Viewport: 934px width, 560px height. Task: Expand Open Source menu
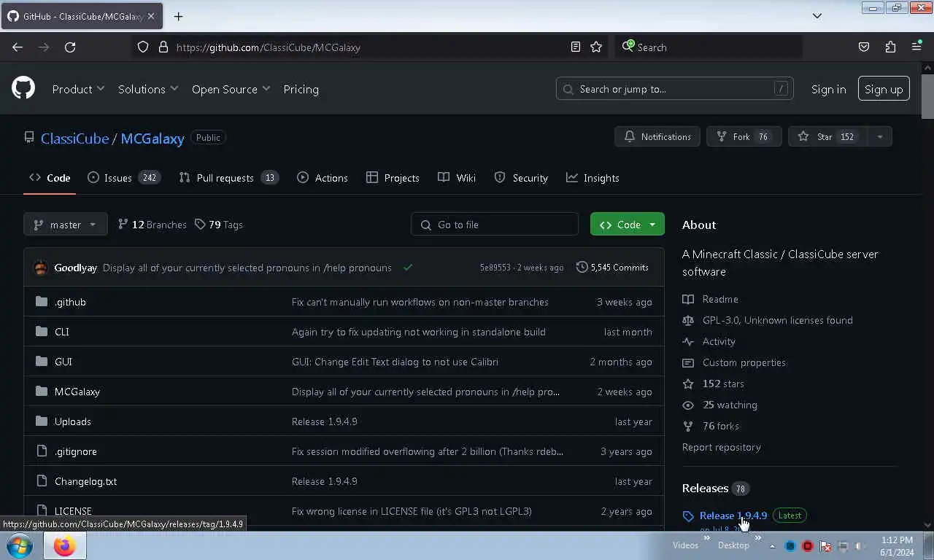[x=231, y=89]
